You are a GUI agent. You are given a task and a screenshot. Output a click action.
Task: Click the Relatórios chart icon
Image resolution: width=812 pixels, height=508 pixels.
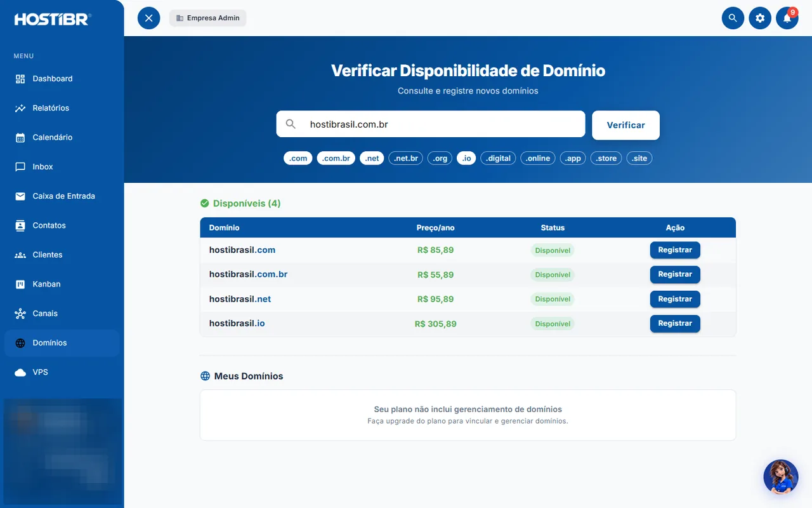(x=20, y=108)
